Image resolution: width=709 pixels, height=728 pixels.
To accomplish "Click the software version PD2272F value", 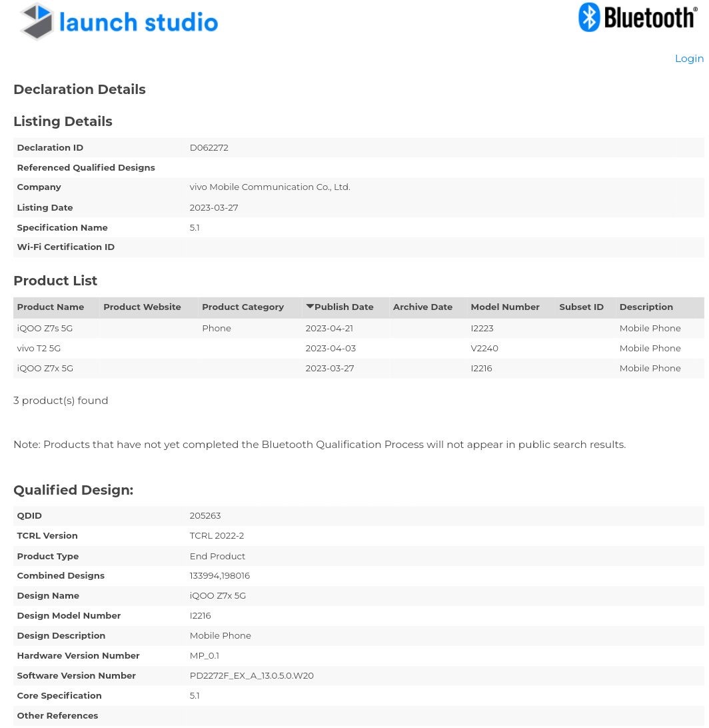I will pos(251,675).
